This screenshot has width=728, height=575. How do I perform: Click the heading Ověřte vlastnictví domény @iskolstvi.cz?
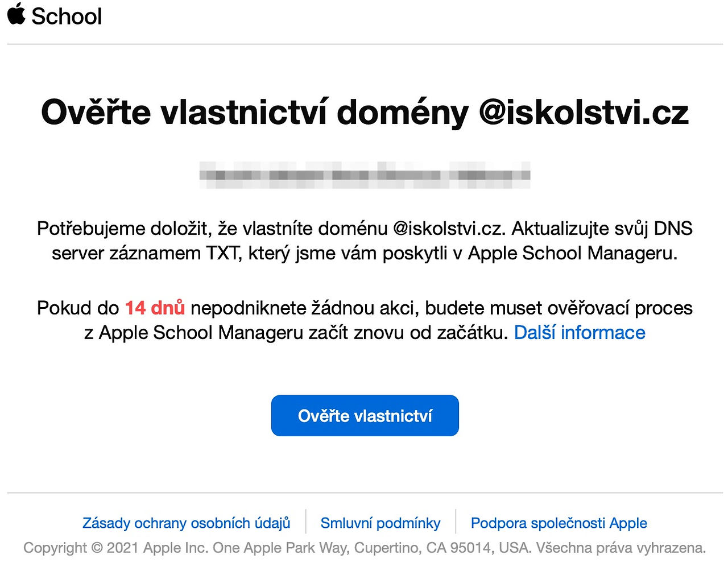click(365, 111)
